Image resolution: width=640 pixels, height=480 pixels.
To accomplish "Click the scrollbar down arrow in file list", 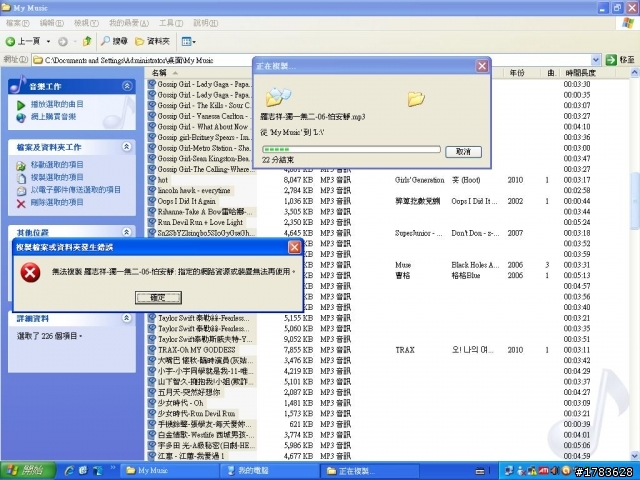I will pos(635,456).
